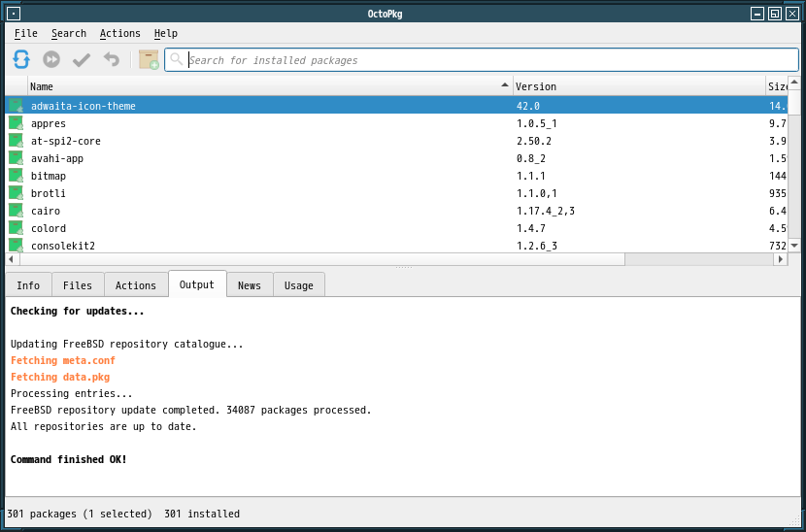
Task: Click package list scroll down arrow
Action: [x=794, y=246]
